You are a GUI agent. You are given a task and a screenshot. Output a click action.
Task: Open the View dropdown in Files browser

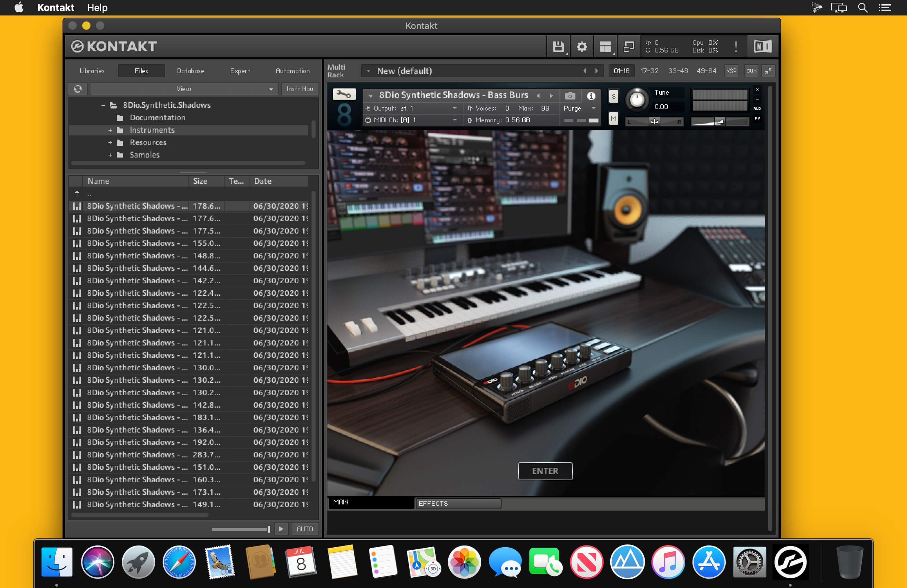pyautogui.click(x=184, y=89)
